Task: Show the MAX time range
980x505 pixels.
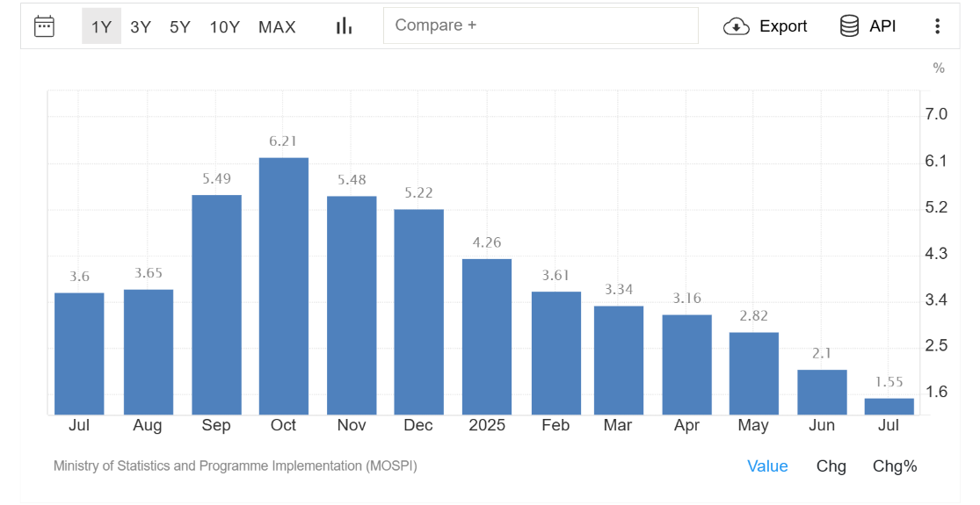Action: 277,27
